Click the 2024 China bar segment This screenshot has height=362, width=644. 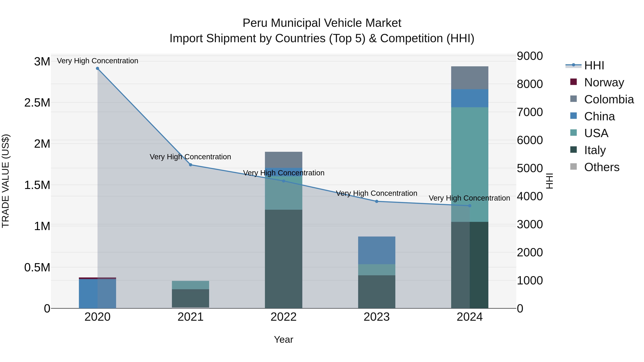click(x=470, y=98)
